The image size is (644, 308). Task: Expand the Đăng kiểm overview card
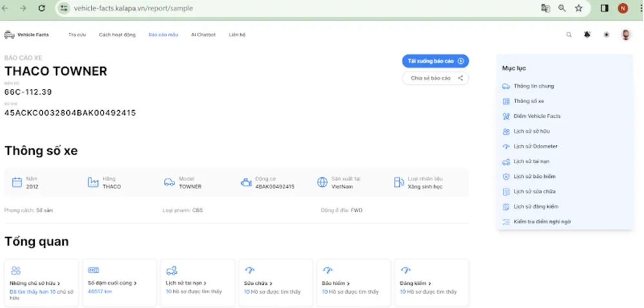415,283
